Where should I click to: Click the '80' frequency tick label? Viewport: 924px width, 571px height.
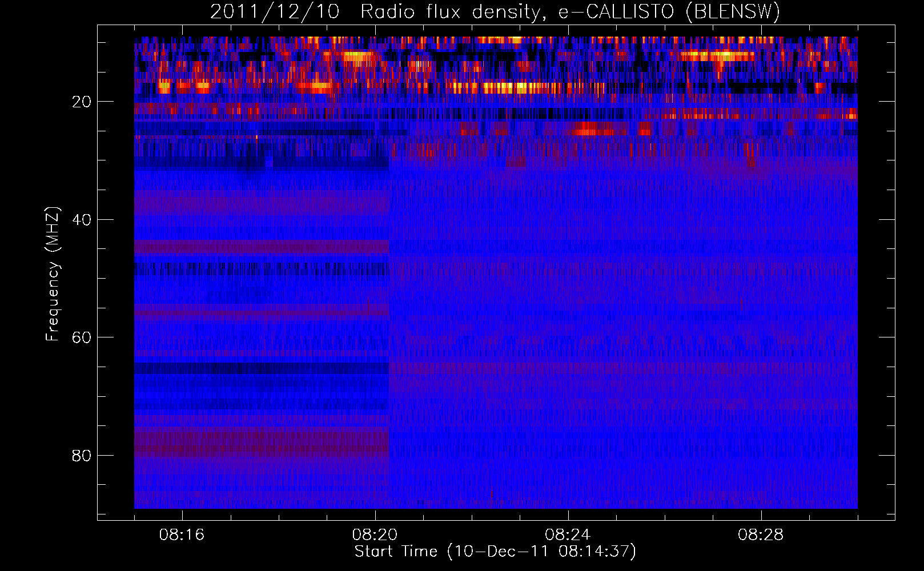click(82, 456)
